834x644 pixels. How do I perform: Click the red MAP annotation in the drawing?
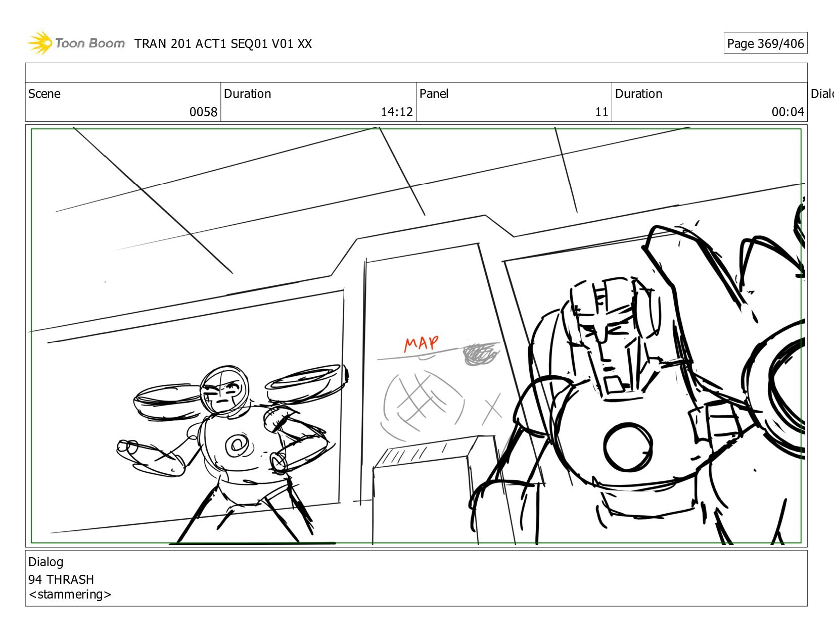tap(421, 343)
